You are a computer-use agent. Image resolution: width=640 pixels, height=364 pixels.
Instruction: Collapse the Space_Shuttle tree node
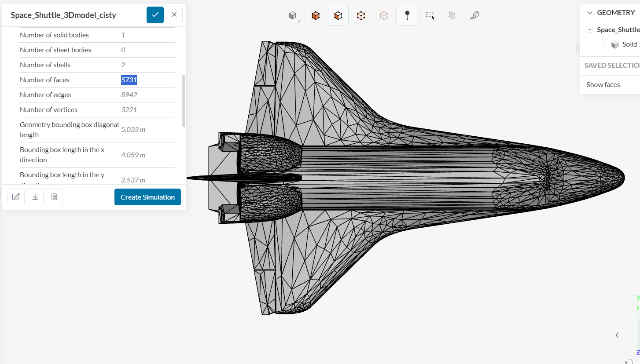[x=589, y=29]
